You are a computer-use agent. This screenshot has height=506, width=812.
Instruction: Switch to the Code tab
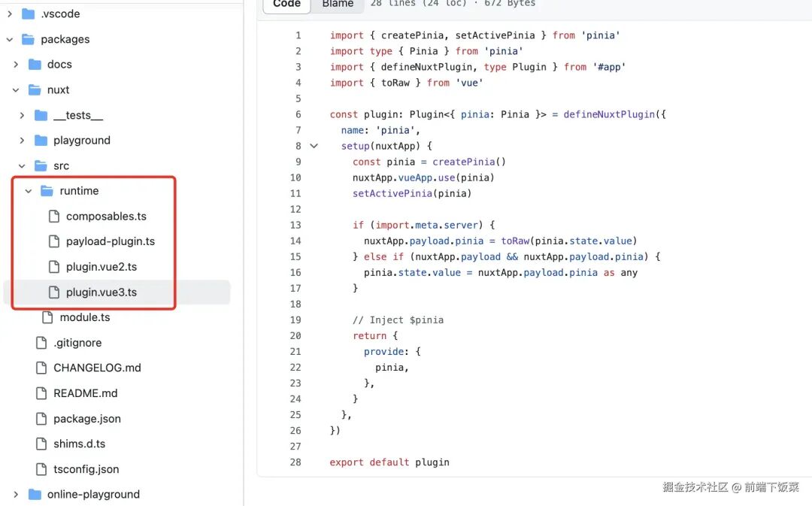(286, 5)
